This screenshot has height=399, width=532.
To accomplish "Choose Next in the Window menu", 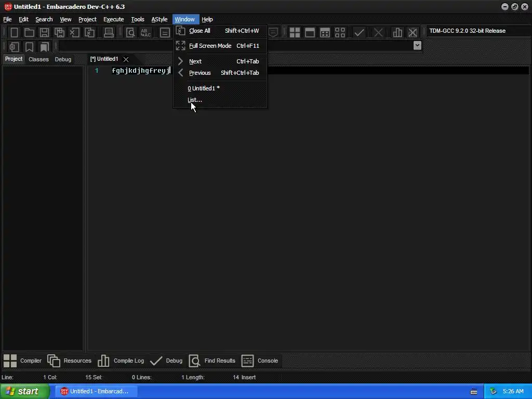I will pyautogui.click(x=220, y=61).
